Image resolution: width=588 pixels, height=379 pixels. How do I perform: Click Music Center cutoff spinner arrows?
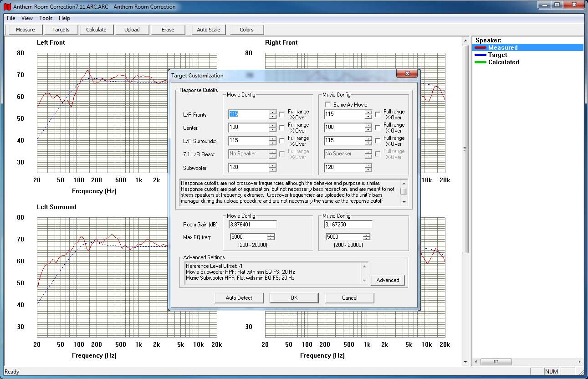[x=368, y=128]
